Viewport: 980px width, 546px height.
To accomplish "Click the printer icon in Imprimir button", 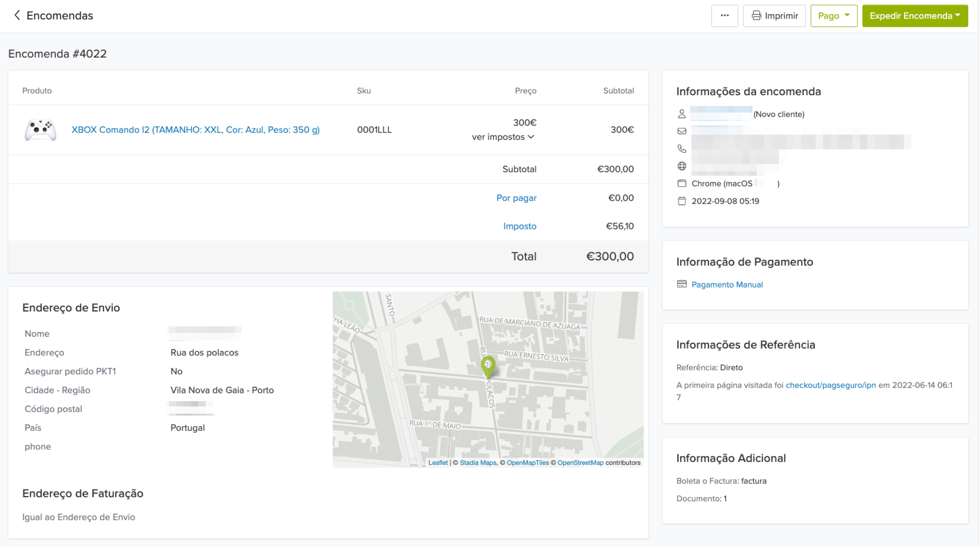I will pyautogui.click(x=756, y=16).
